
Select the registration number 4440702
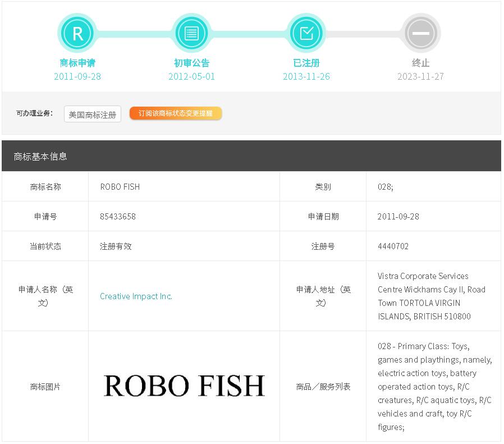(x=393, y=246)
